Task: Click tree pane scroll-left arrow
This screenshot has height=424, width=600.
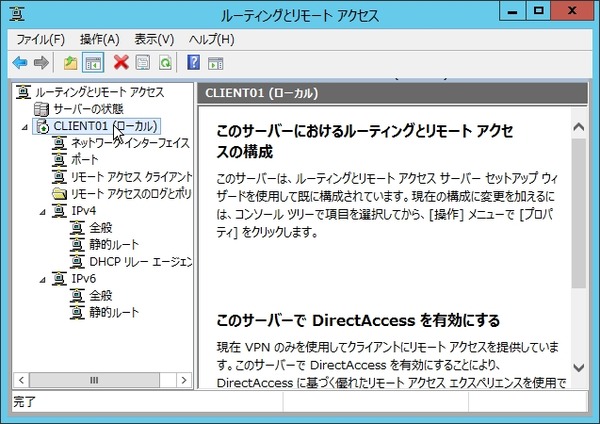Action: point(21,380)
